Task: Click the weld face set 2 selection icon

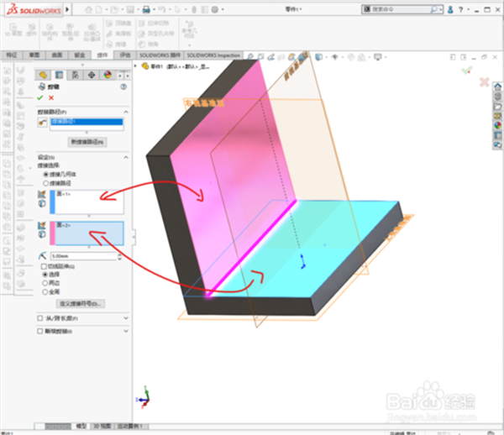Action: 41,226
